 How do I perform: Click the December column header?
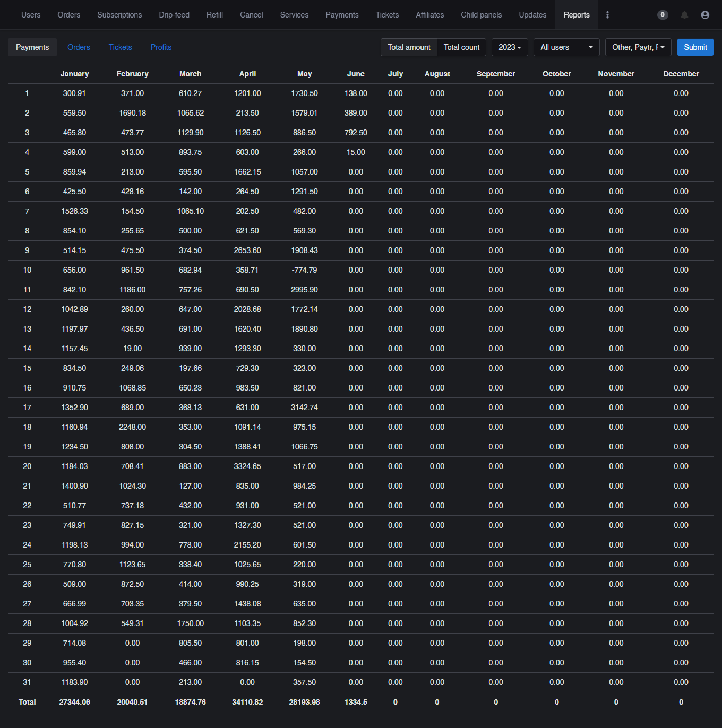tap(681, 74)
